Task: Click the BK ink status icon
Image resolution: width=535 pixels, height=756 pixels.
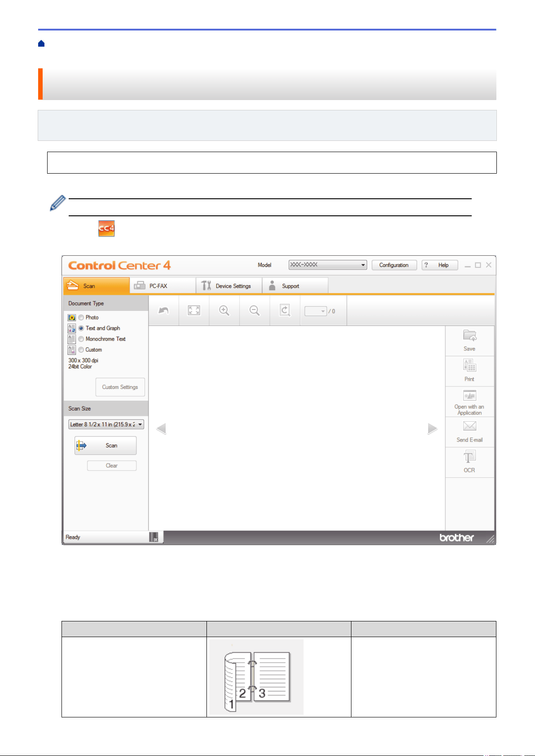Action: pyautogui.click(x=154, y=537)
